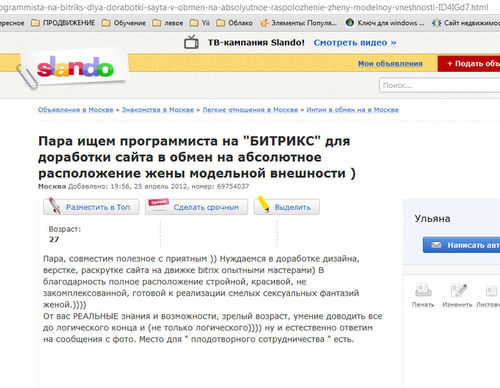Click the Выделить highlight button
500x388 pixels.
point(286,207)
